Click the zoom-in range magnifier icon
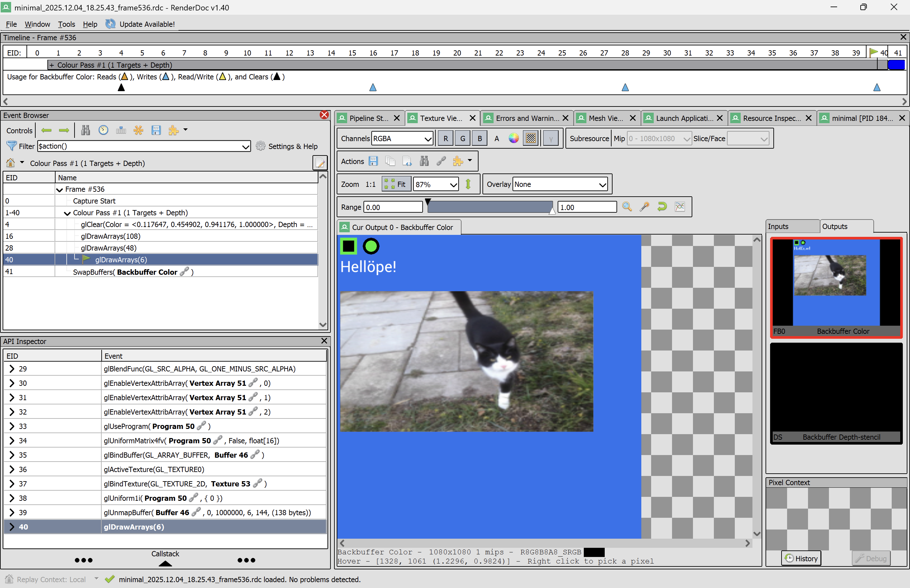This screenshot has height=588, width=910. pos(627,207)
